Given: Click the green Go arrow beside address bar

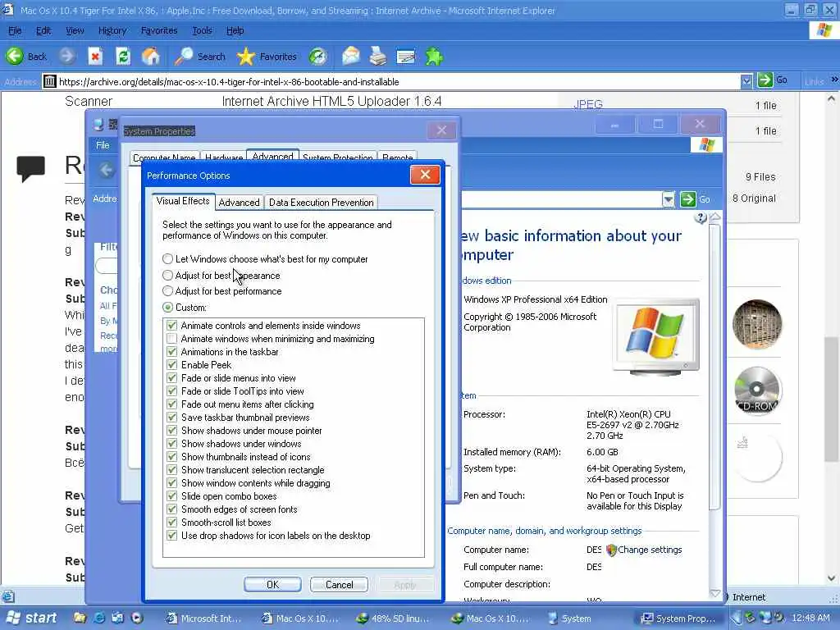Looking at the screenshot, I should pos(765,80).
